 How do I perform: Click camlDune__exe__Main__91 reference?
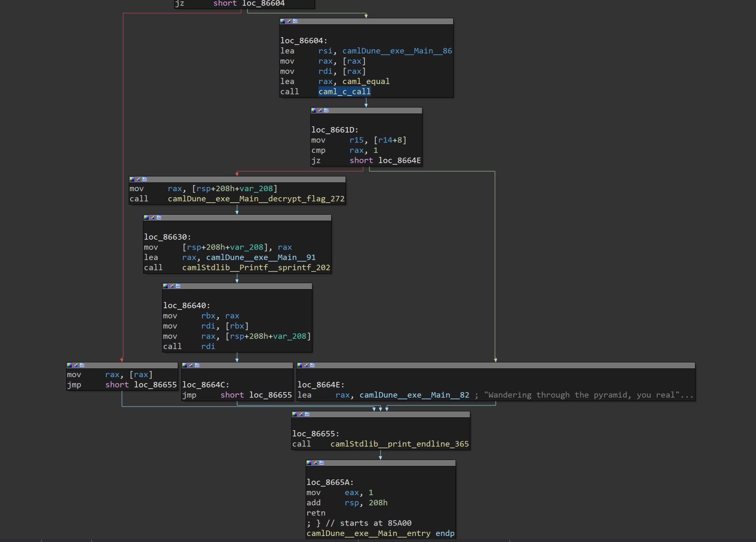click(x=261, y=257)
